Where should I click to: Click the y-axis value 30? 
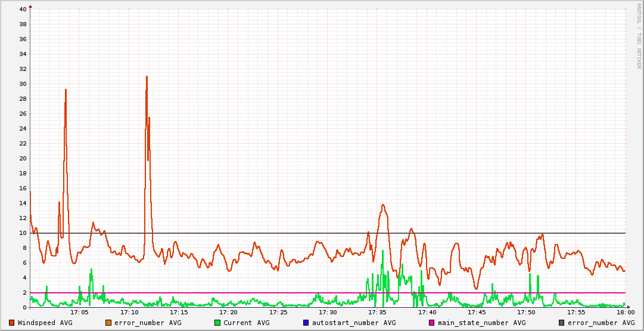pos(23,84)
